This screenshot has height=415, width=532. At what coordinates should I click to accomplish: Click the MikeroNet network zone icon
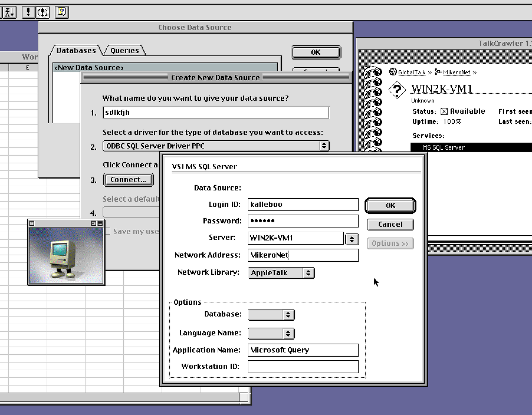point(438,72)
